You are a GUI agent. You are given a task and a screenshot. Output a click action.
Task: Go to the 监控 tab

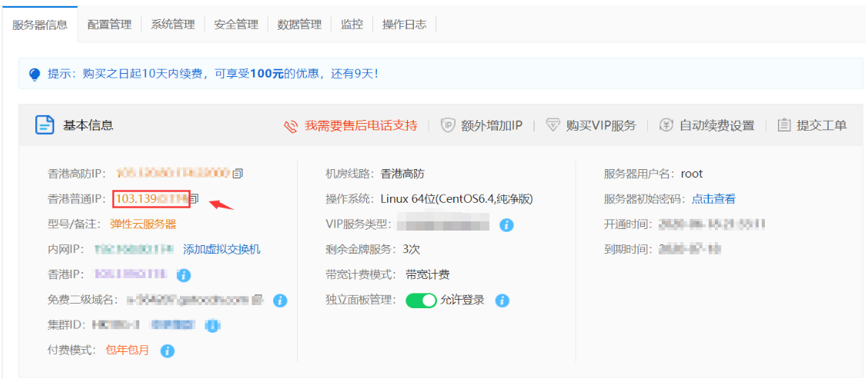click(x=352, y=25)
